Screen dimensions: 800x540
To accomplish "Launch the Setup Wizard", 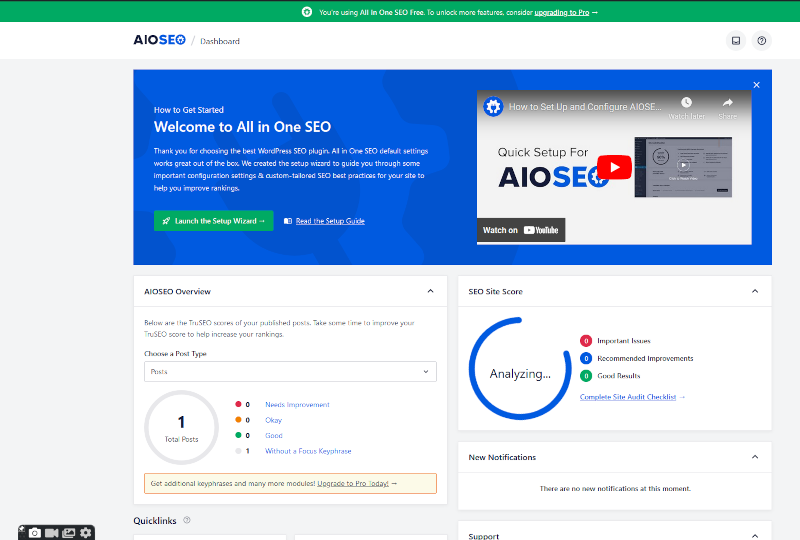I will [x=214, y=220].
